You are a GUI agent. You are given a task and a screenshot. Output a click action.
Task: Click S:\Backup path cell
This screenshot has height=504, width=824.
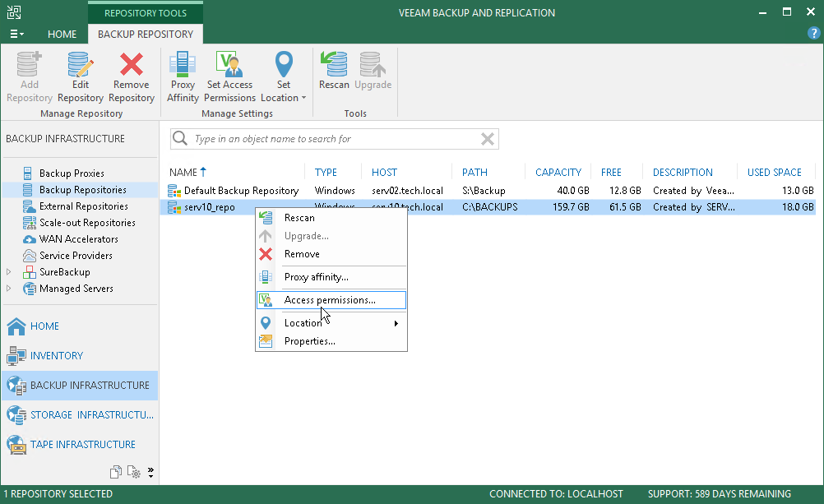[484, 191]
